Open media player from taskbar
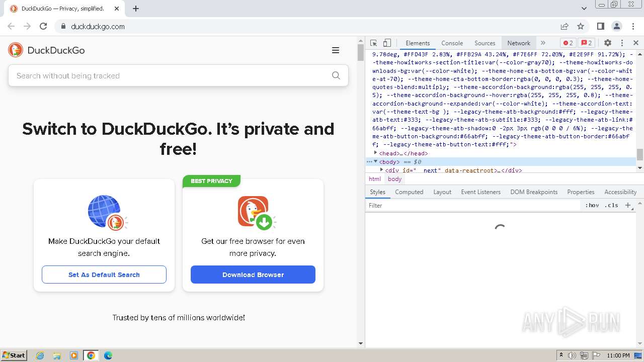644x362 pixels. pyautogui.click(x=74, y=355)
